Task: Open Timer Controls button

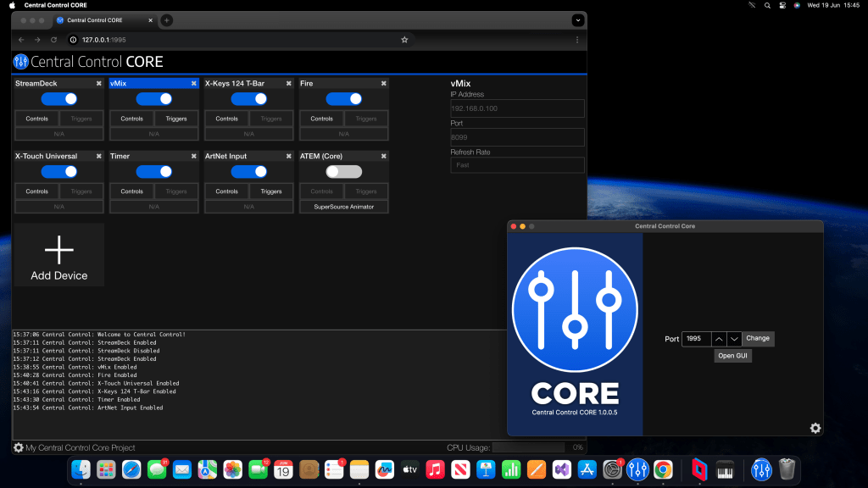Action: click(131, 191)
